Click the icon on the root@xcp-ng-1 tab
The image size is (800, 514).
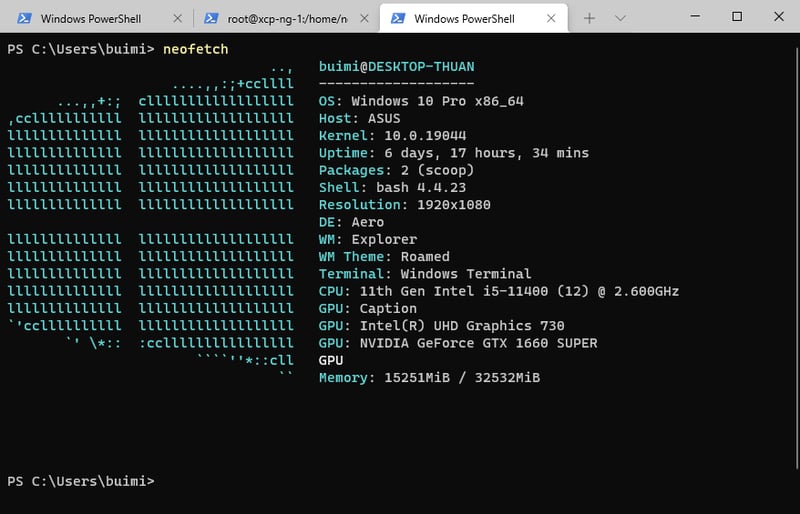(212, 18)
